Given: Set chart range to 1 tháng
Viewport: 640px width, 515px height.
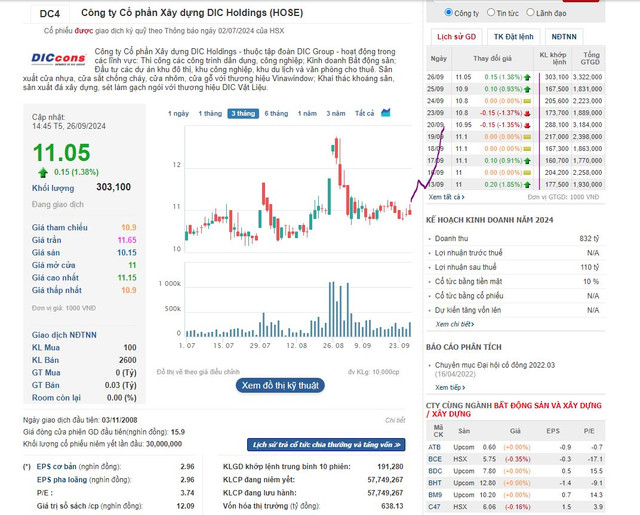Looking at the screenshot, I should click(210, 113).
